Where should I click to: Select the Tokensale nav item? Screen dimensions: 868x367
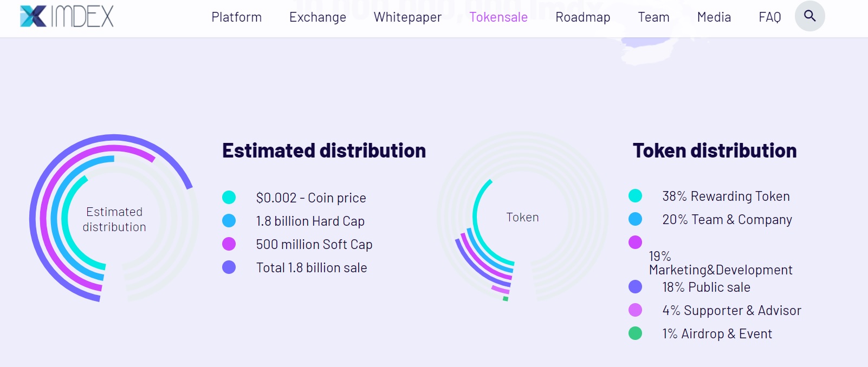point(498,17)
